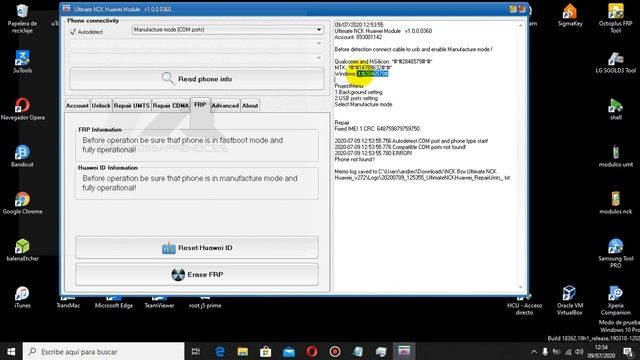Screen dimensions: 640x360
Task: Click the Erase FRP button
Action: 197,274
